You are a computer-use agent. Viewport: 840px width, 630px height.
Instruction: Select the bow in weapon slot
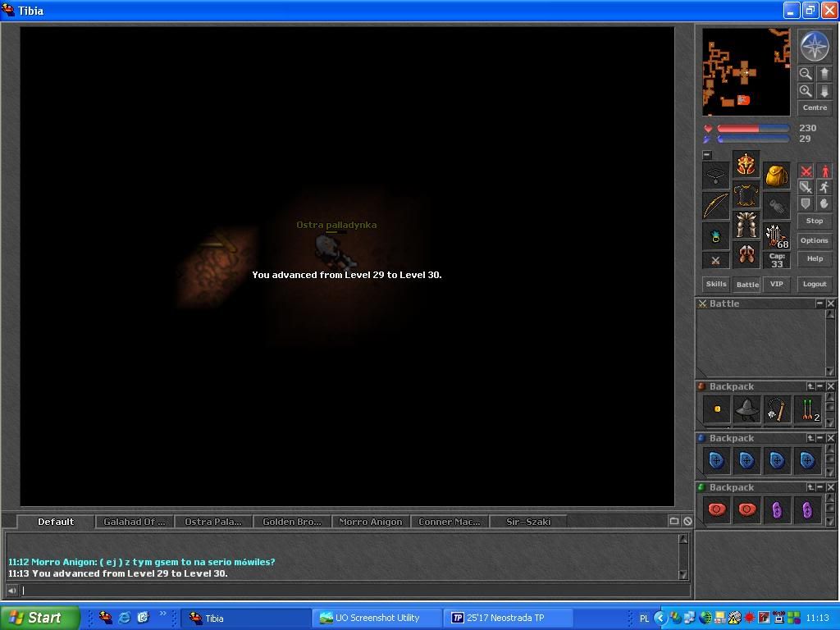point(715,206)
